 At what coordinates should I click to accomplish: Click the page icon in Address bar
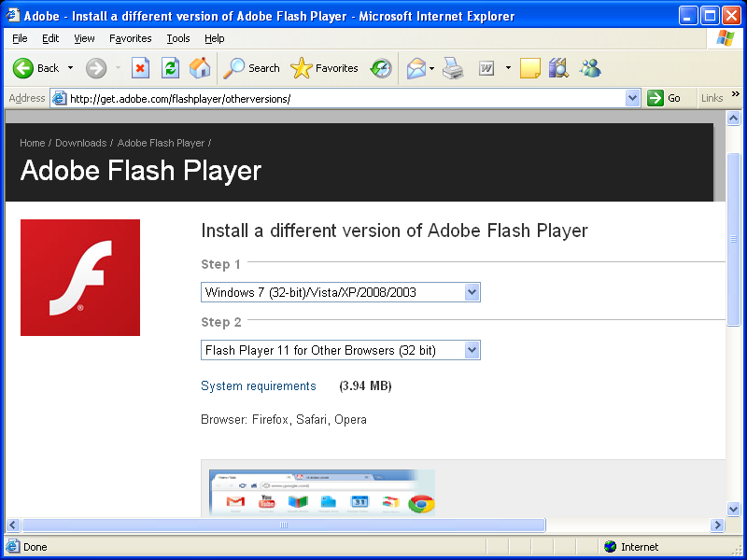[59, 98]
